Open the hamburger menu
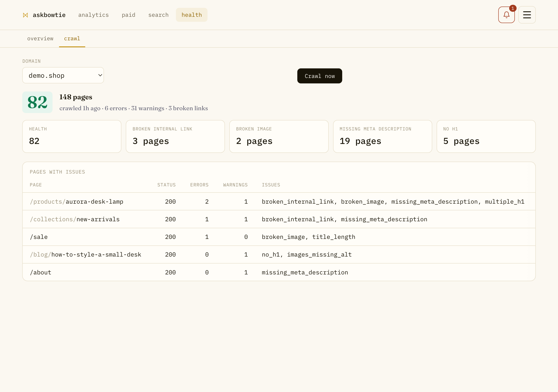 [527, 15]
